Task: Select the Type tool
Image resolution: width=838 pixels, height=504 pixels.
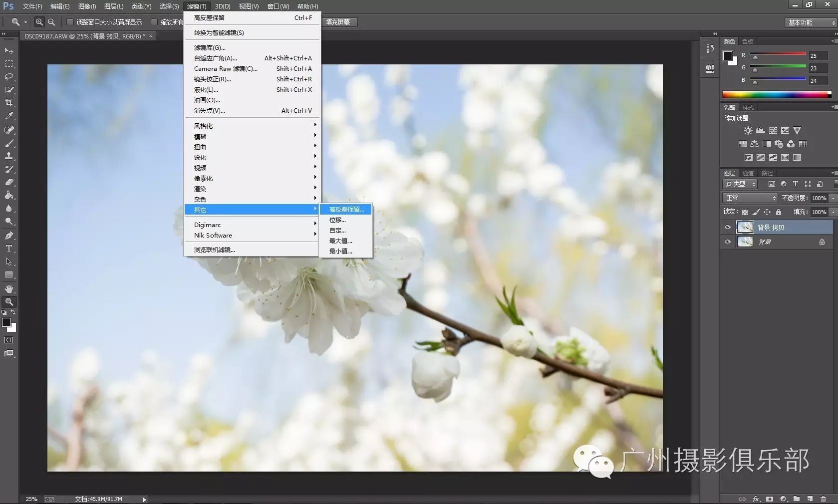Action: coord(9,249)
